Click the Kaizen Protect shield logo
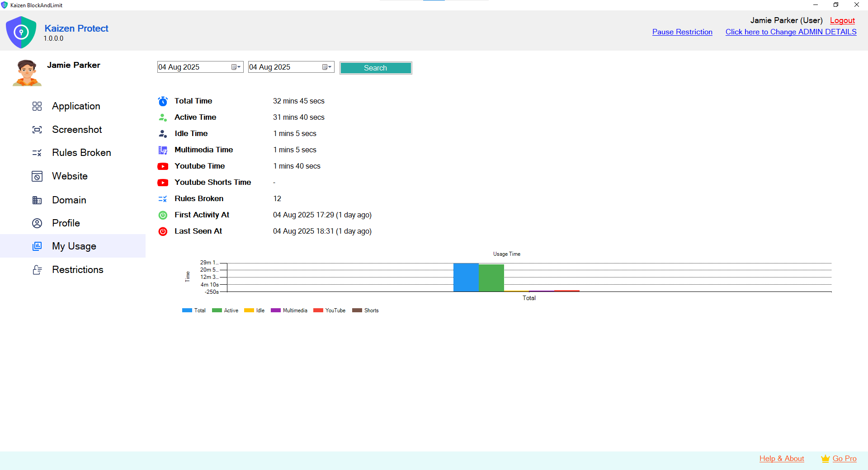Image resolution: width=868 pixels, height=470 pixels. coord(21,32)
